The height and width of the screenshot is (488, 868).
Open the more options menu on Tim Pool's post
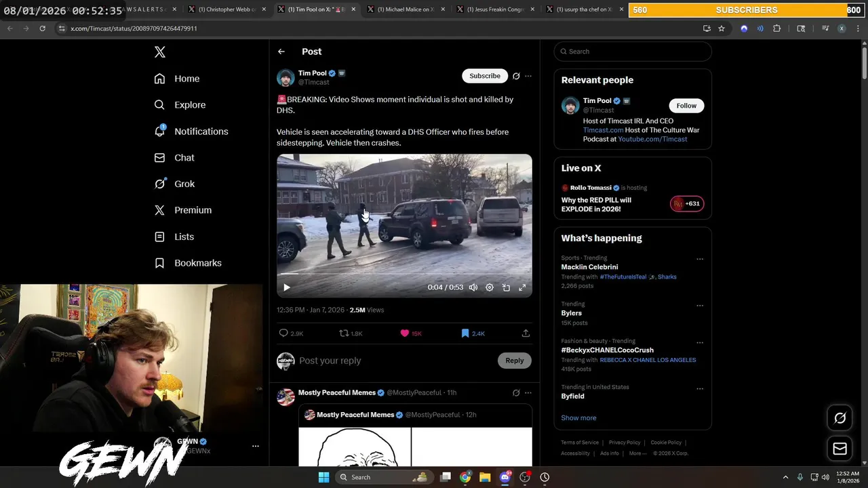click(528, 76)
